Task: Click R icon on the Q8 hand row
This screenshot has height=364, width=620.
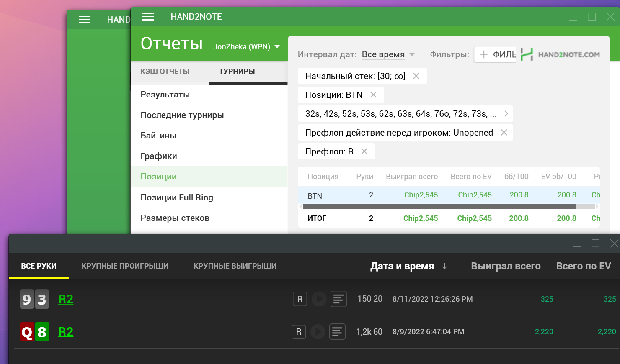Action: tap(299, 332)
